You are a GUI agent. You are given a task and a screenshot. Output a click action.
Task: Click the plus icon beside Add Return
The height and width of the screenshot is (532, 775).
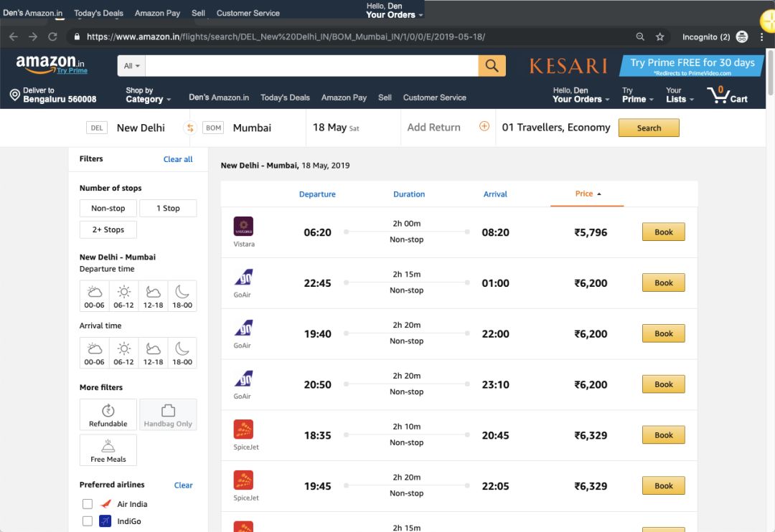(x=484, y=126)
